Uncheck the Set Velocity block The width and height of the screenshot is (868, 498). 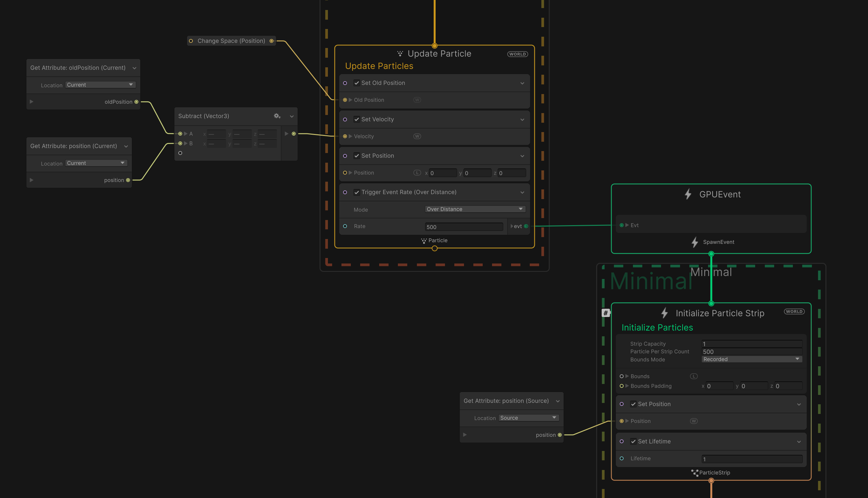tap(357, 120)
